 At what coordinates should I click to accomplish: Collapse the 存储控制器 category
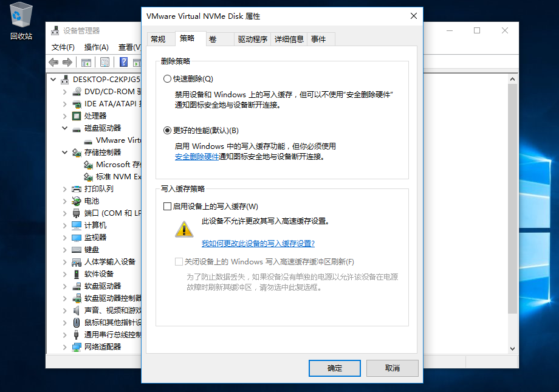[x=64, y=153]
